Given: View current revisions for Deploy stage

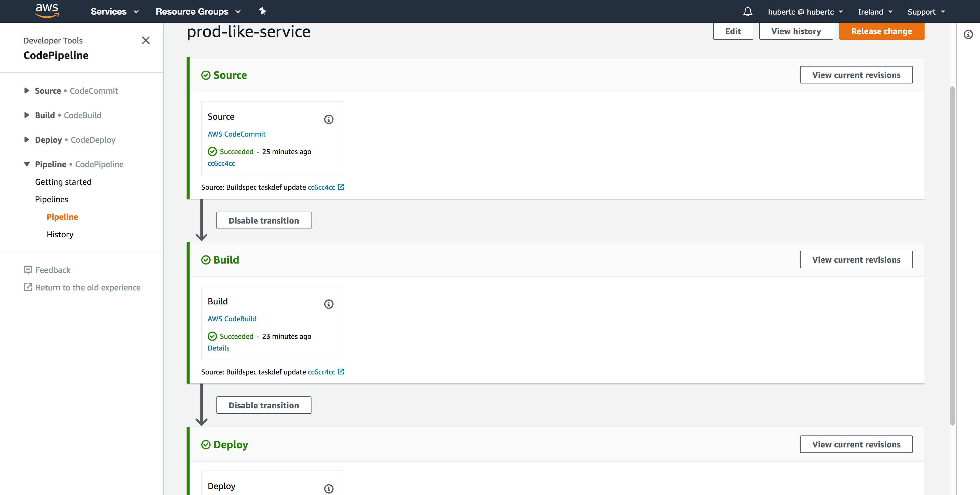Looking at the screenshot, I should [x=856, y=444].
